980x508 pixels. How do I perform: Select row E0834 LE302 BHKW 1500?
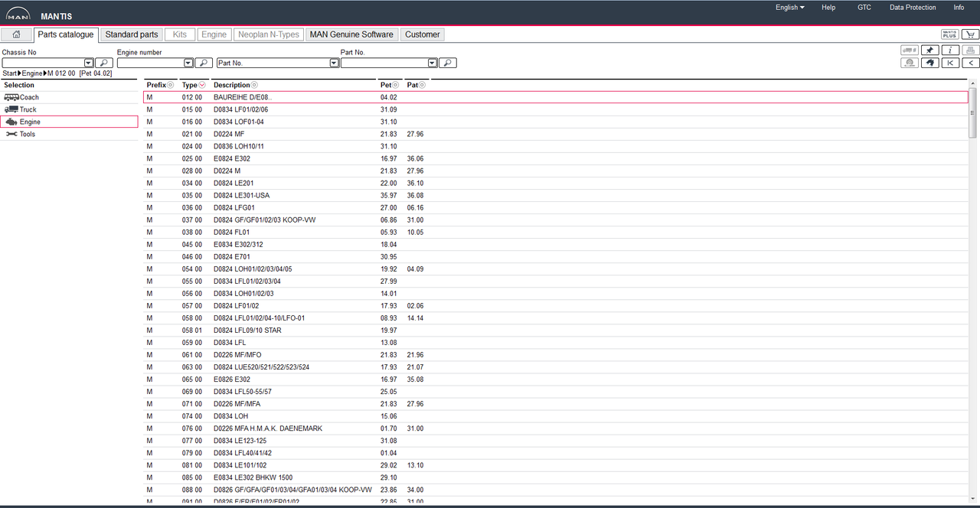tap(556, 477)
